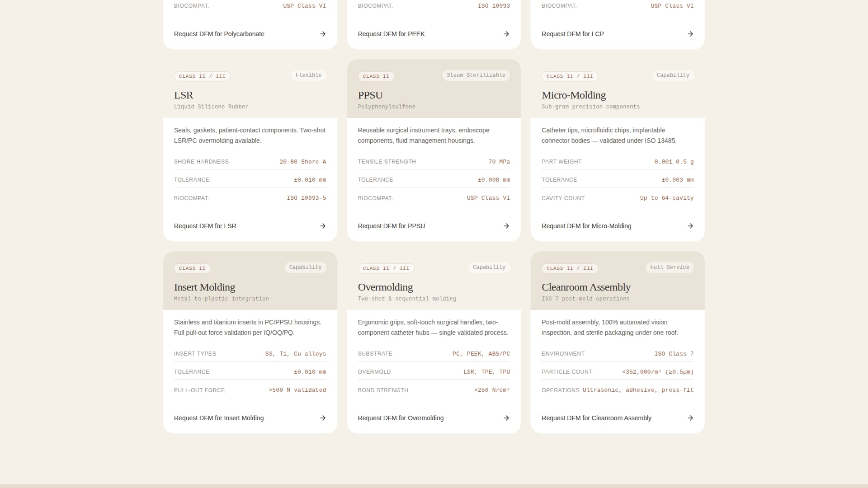868x488 pixels.
Task: Click CLASS II badge on Insert Molding card
Action: 192,268
